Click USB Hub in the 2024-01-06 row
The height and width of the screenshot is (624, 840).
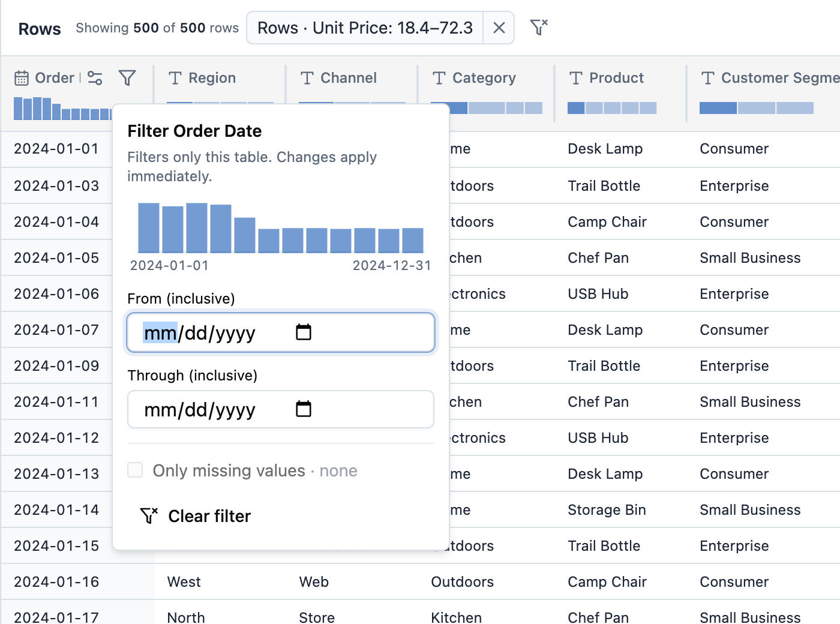[x=598, y=294]
